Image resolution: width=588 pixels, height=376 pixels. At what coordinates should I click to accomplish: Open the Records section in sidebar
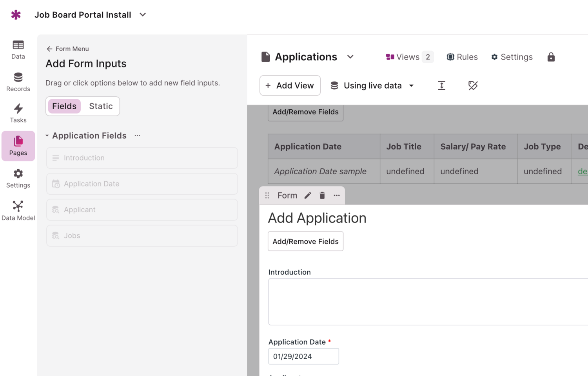tap(18, 82)
